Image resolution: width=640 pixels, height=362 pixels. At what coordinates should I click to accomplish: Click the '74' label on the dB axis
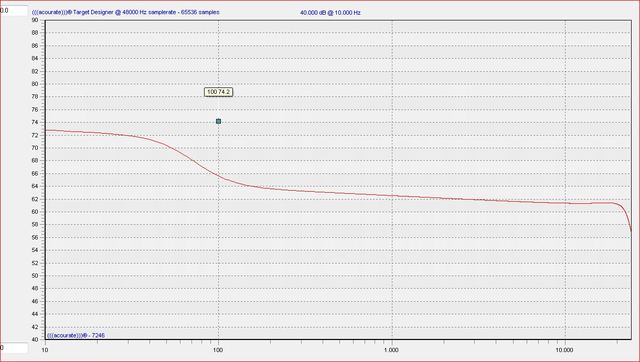tap(35, 122)
